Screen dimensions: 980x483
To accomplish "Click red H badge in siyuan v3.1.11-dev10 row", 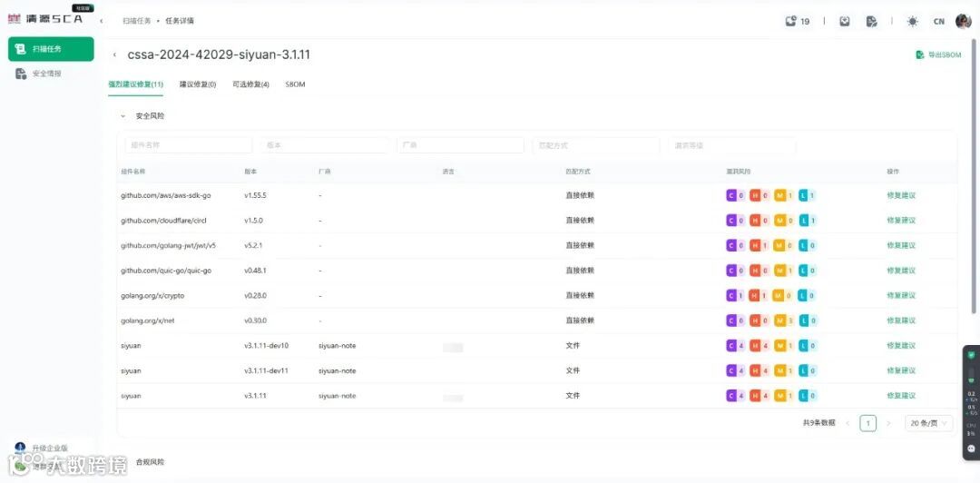I will pos(759,345).
